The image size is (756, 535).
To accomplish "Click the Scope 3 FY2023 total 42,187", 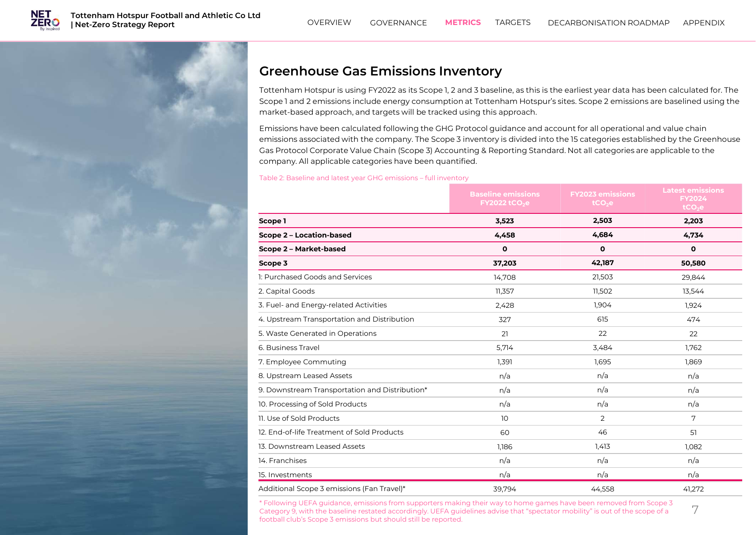I will tap(603, 263).
